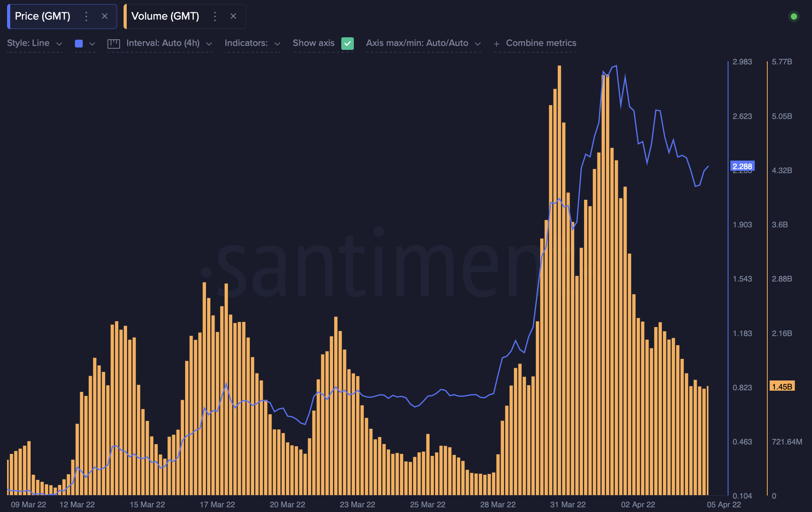Viewport: 812px width, 512px height.
Task: Click the plus icon beside Combine metrics
Action: click(x=497, y=44)
